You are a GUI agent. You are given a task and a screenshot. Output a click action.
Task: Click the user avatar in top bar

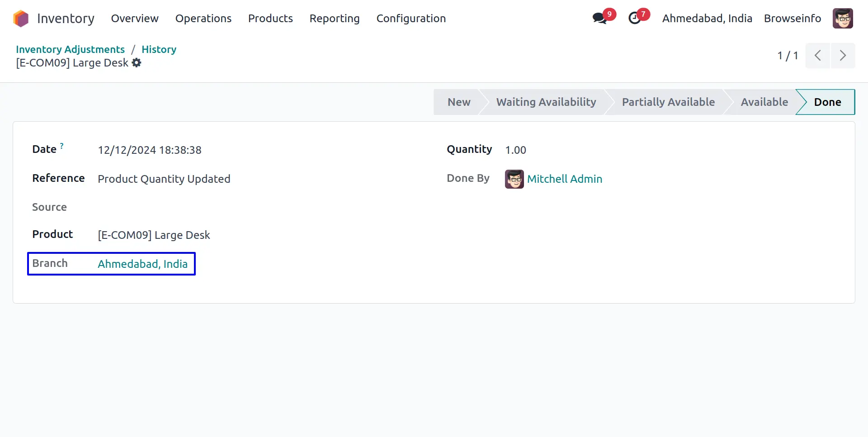(x=843, y=19)
